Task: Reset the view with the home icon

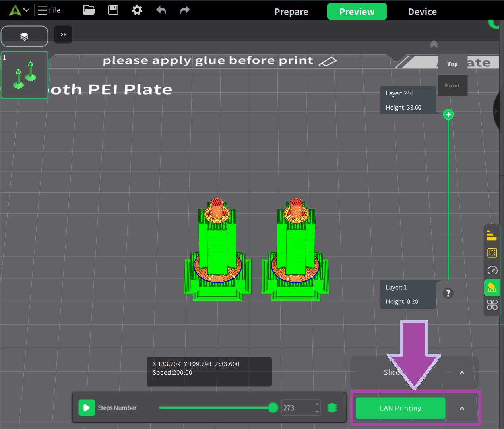Action: [434, 44]
